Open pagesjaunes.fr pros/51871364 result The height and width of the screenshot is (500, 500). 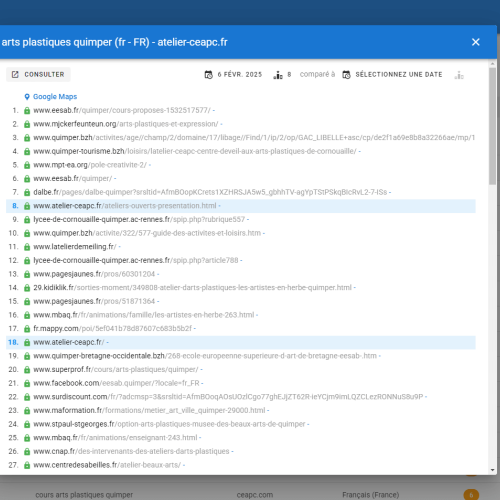[94, 301]
